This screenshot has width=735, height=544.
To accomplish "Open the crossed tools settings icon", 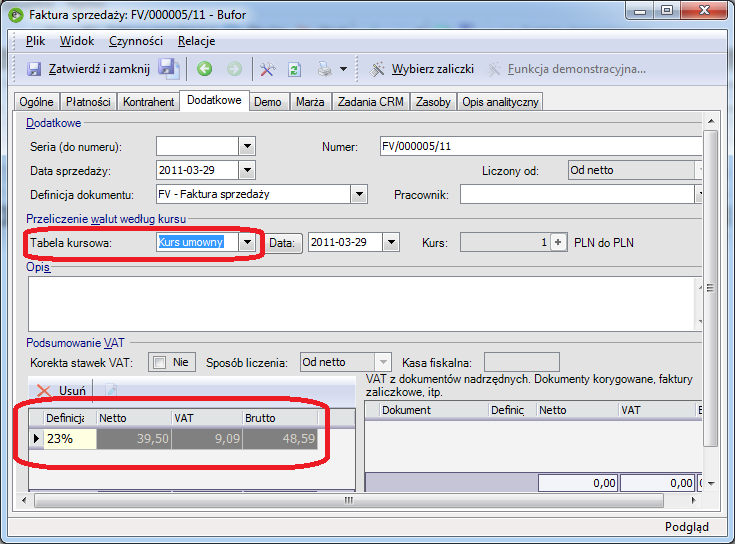I will [267, 69].
